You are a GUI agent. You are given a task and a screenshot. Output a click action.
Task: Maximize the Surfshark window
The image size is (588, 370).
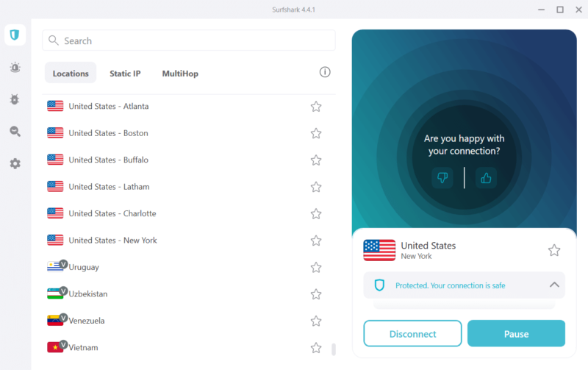(560, 10)
